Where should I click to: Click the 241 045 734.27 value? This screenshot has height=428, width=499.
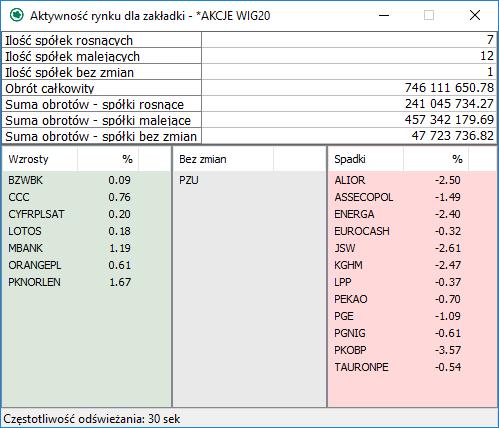click(x=449, y=104)
